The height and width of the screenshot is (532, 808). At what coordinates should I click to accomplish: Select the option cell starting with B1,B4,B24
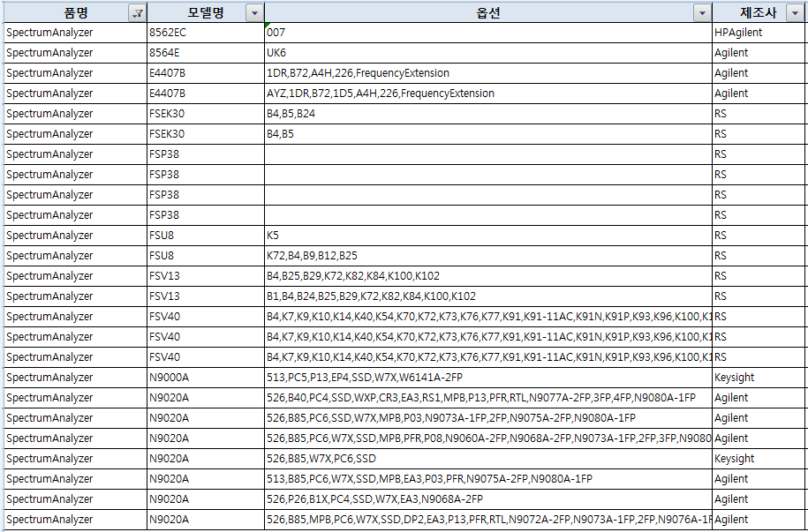point(487,296)
